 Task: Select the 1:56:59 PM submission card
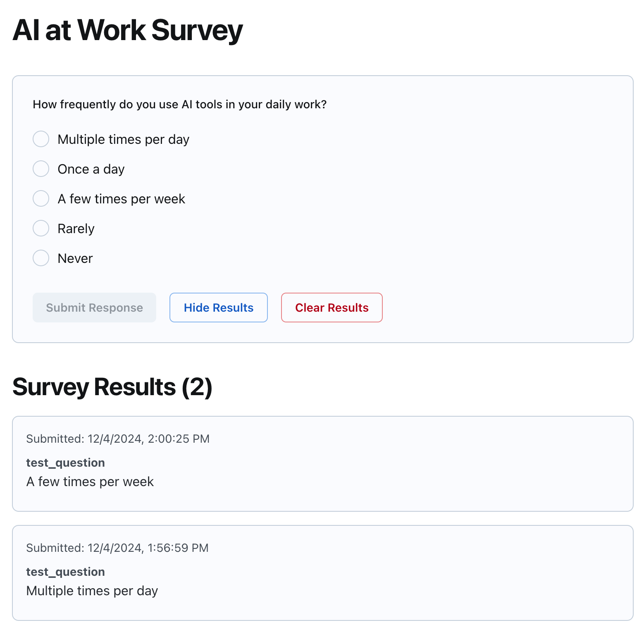(322, 573)
